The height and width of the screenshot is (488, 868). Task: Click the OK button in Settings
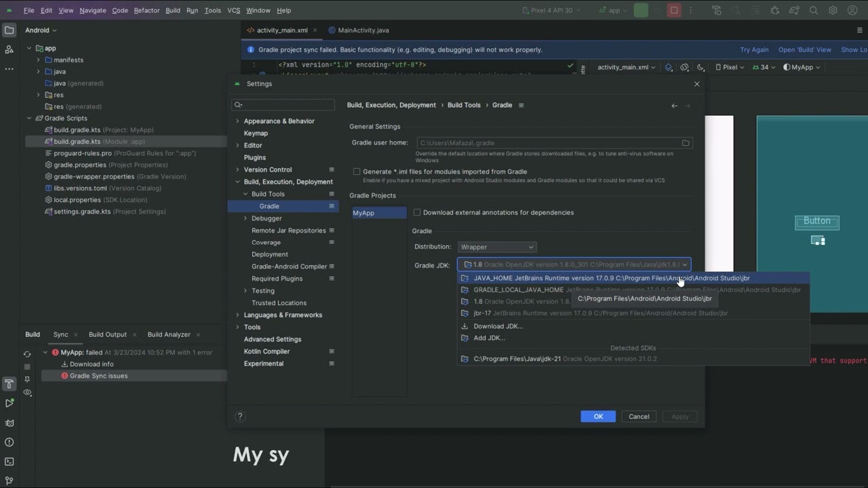tap(598, 416)
